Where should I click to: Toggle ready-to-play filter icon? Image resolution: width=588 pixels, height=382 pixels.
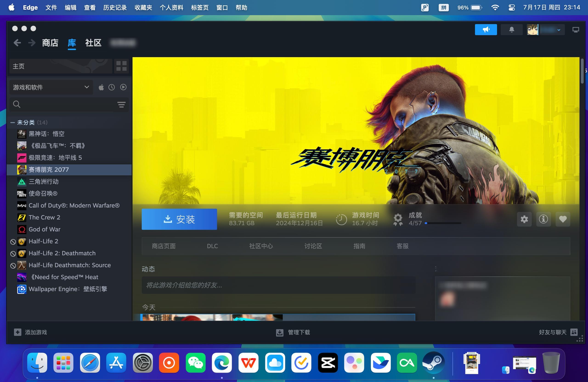(123, 87)
